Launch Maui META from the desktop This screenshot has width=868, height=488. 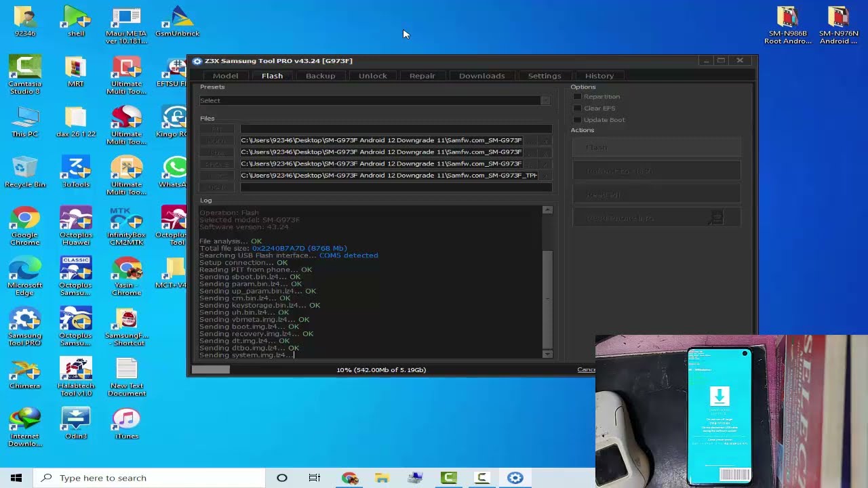pos(126,24)
